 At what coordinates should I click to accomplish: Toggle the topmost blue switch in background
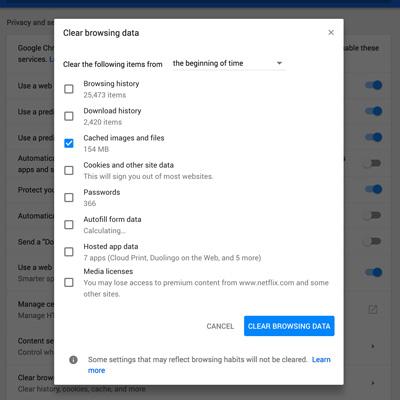[373, 85]
